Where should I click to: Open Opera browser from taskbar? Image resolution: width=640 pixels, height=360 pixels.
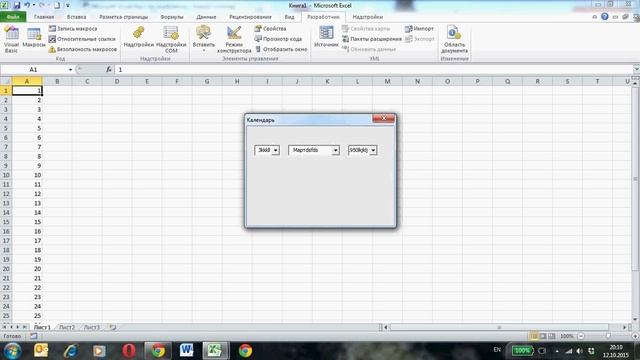(129, 351)
